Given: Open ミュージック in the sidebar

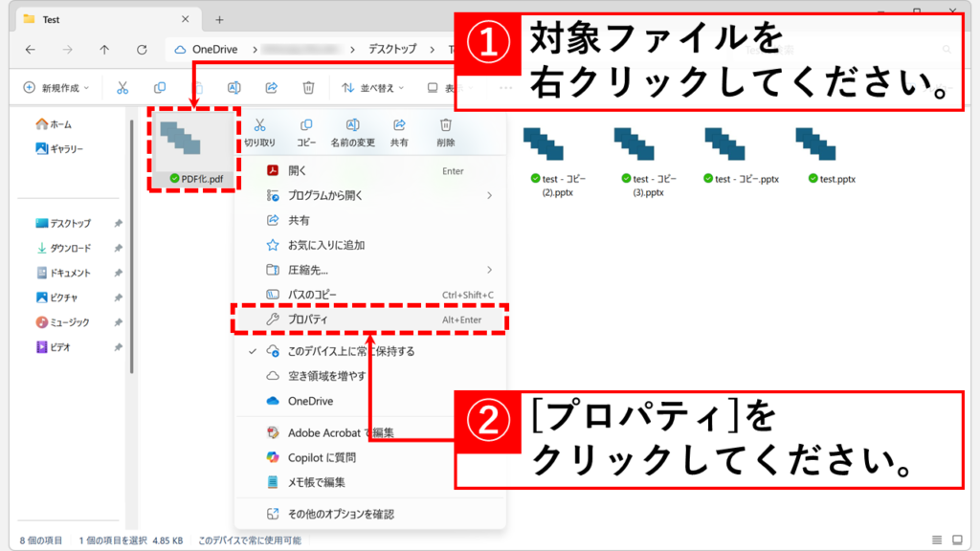Looking at the screenshot, I should click(x=63, y=322).
